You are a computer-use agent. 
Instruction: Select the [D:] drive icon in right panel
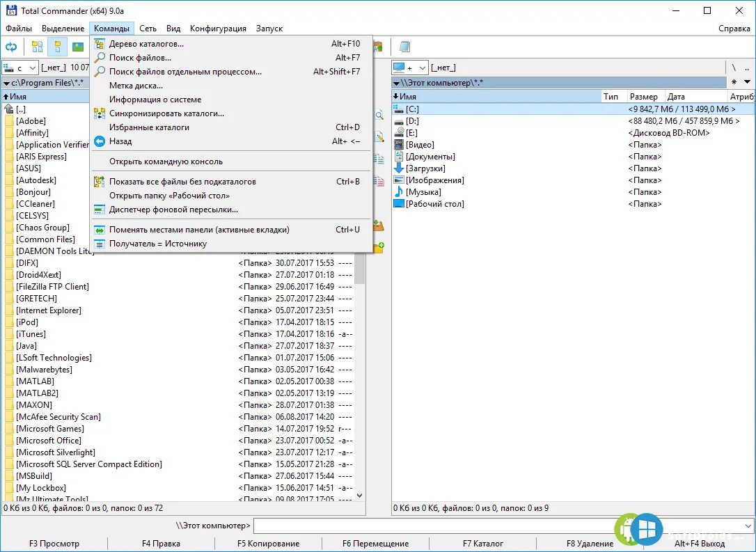coord(399,121)
